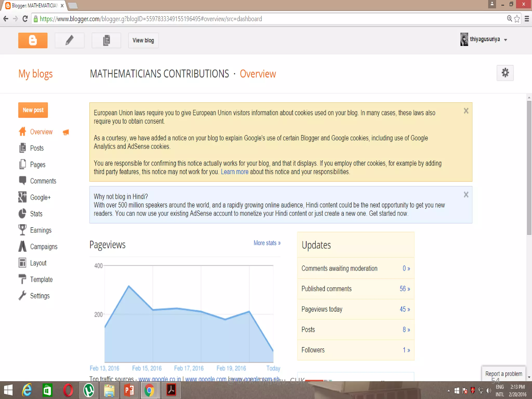The width and height of the screenshot is (532, 399).
Task: Click the megaphone icon beside Overview
Action: [x=66, y=132]
